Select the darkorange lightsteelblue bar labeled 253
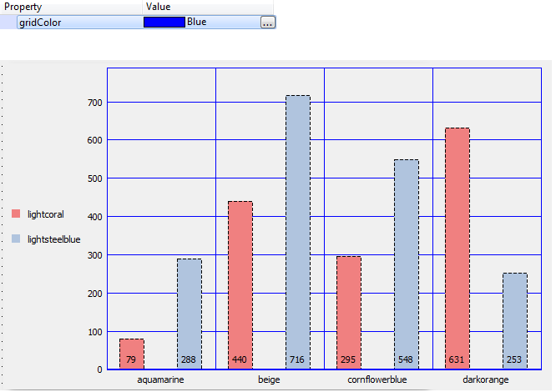This screenshot has width=556, height=392. point(514,320)
